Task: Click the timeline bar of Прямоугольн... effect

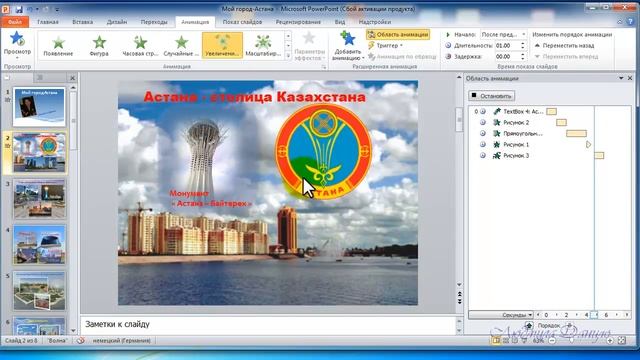Action: [x=576, y=133]
